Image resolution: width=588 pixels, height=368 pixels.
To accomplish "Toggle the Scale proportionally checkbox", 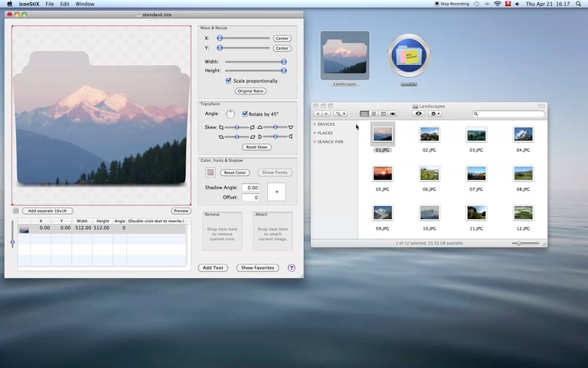I will coord(228,80).
